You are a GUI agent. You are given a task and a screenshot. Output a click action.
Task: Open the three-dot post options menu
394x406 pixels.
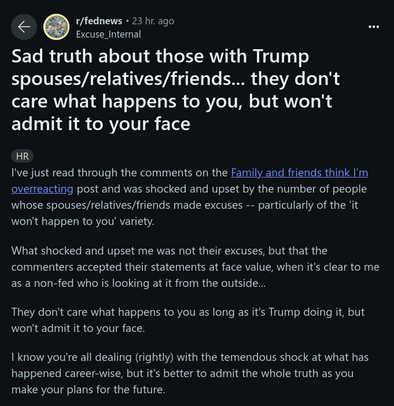[374, 27]
